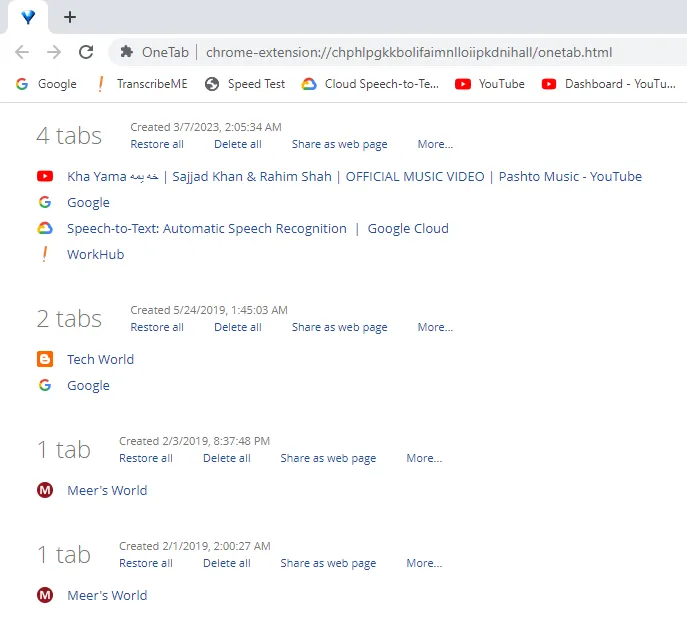Image resolution: width=687 pixels, height=625 pixels.
Task: Click the Google Cloud favicon beside Speech-to-Text
Action: click(45, 228)
